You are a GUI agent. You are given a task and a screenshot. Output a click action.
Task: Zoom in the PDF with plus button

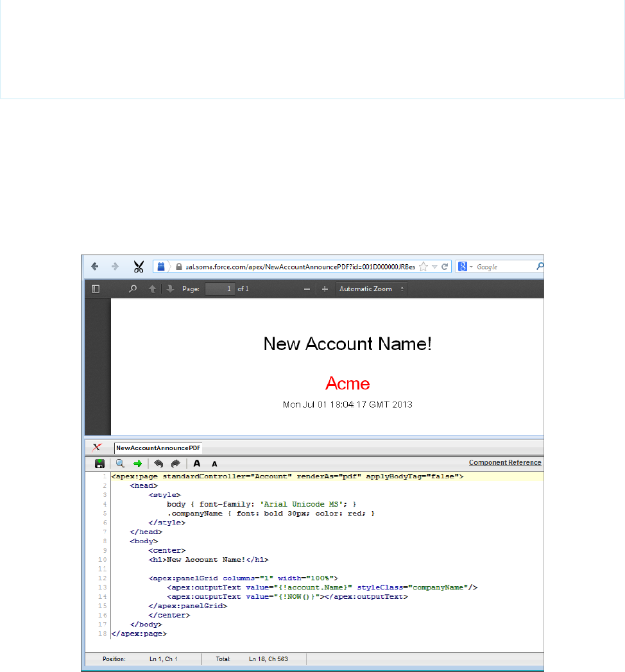[x=325, y=289]
